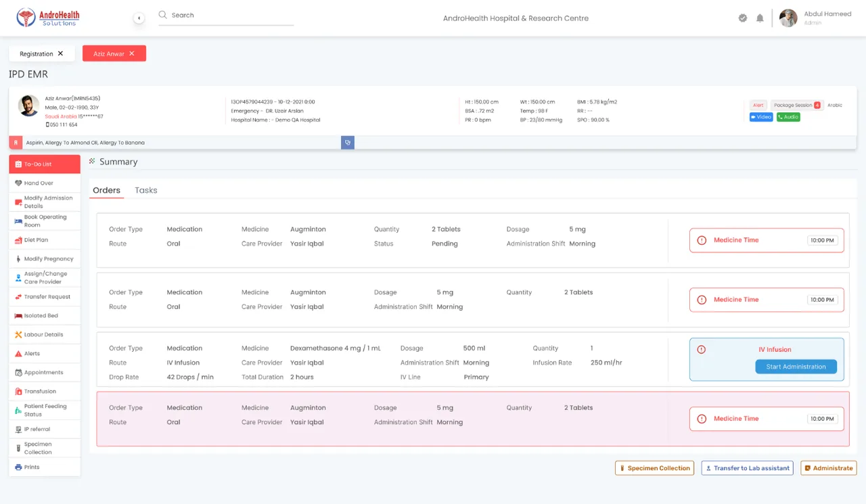Click 10:00 PM time on the Pending order
The width and height of the screenshot is (866, 504).
click(x=822, y=240)
